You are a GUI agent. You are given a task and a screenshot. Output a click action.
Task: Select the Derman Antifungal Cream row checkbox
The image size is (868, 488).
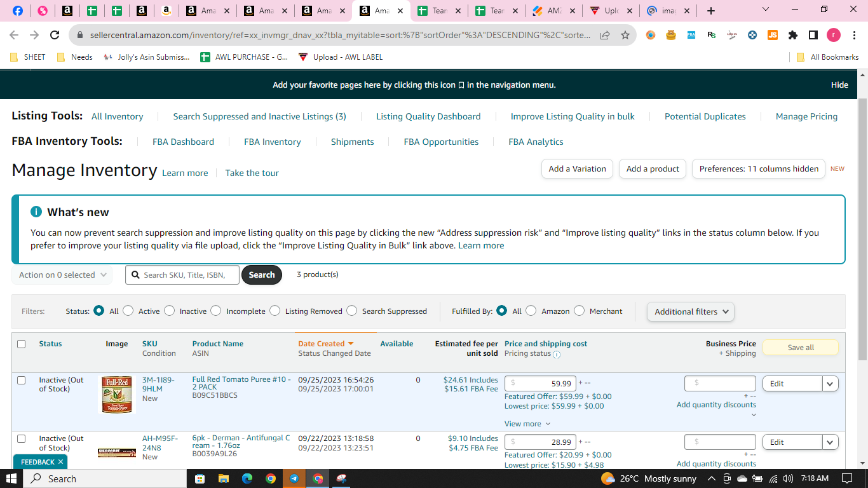click(x=22, y=438)
